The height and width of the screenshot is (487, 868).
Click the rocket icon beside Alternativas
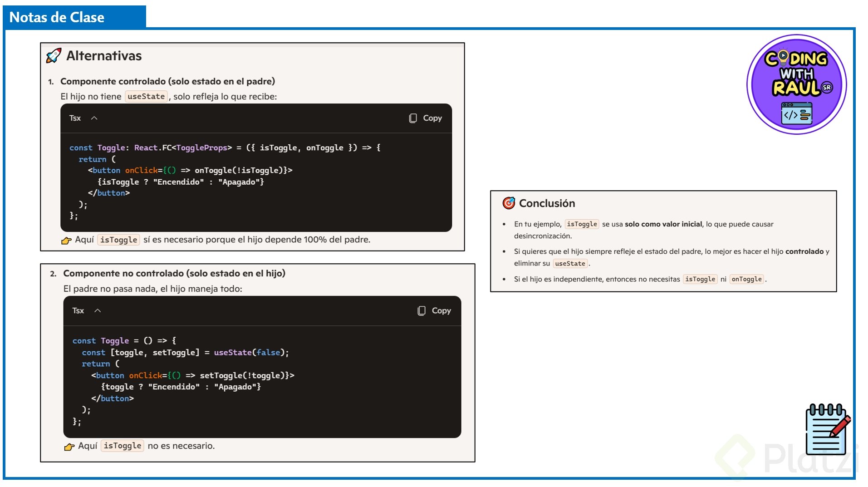point(54,56)
